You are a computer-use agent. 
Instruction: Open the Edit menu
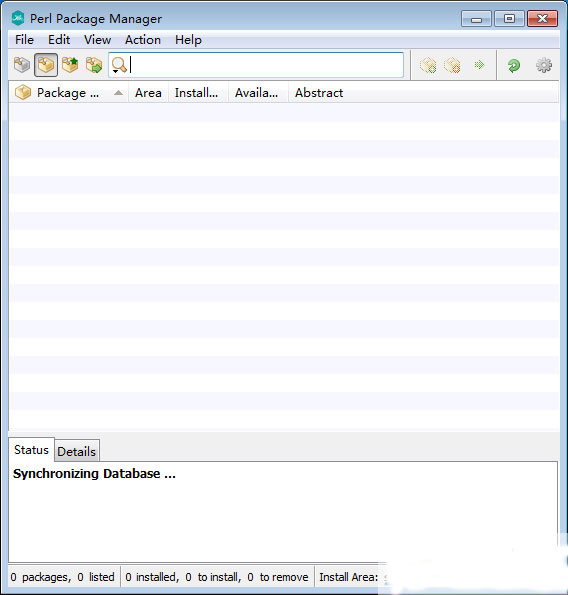pos(59,40)
